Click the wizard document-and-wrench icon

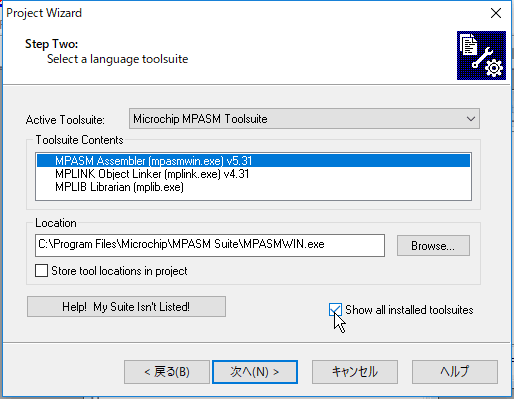coord(481,55)
